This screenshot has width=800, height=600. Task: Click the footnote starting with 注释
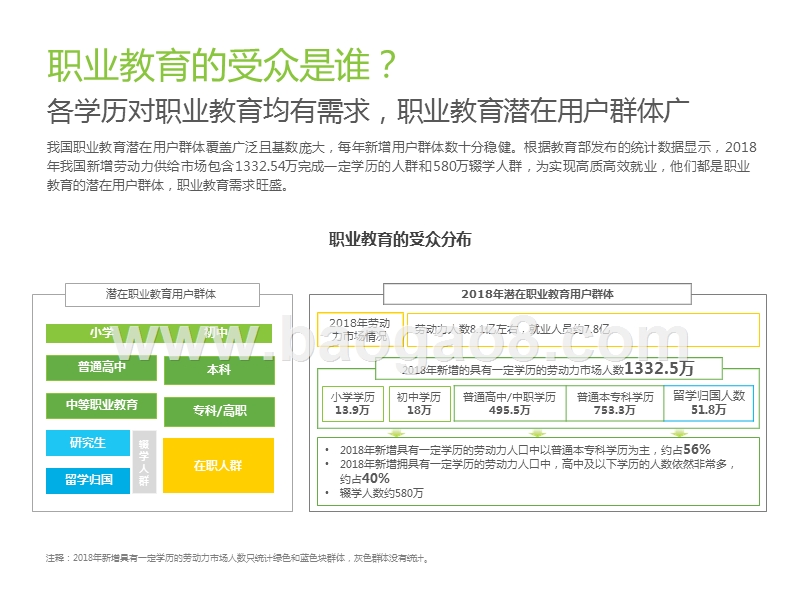(238, 558)
